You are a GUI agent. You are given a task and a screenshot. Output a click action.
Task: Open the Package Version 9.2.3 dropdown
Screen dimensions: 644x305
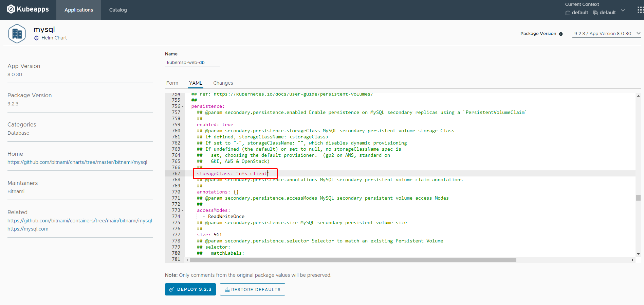click(x=607, y=33)
